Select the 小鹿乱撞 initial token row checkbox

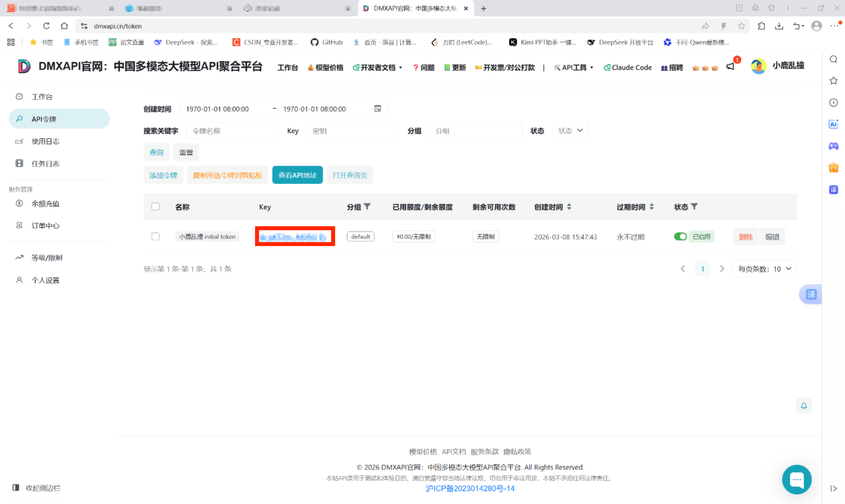tap(155, 236)
